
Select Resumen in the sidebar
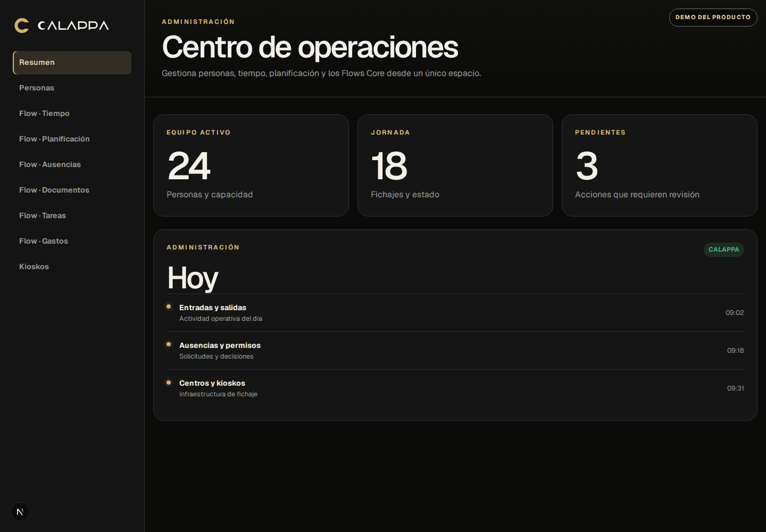pyautogui.click(x=72, y=62)
